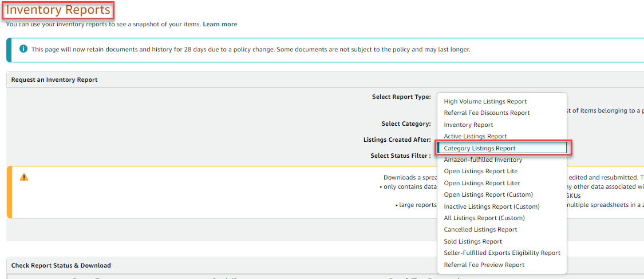Click the Select Category label
The height and width of the screenshot is (279, 644).
point(406,123)
